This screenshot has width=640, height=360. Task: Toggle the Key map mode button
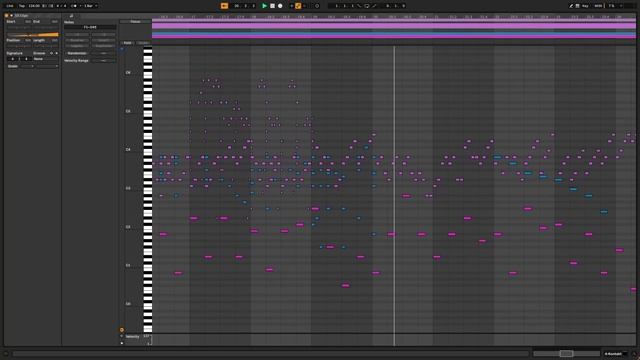click(585, 6)
